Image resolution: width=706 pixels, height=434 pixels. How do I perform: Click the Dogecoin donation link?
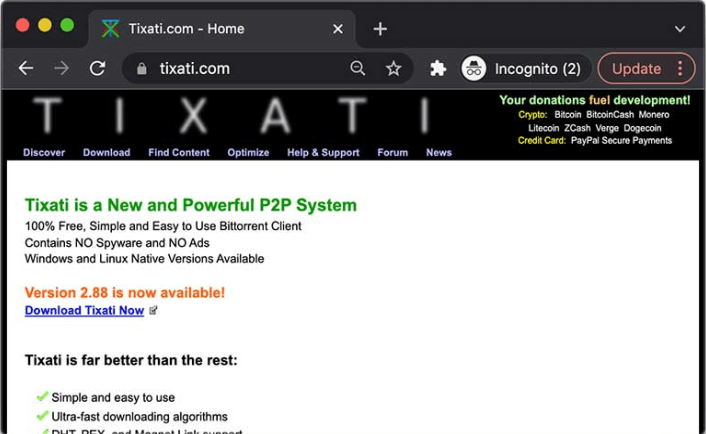[643, 128]
